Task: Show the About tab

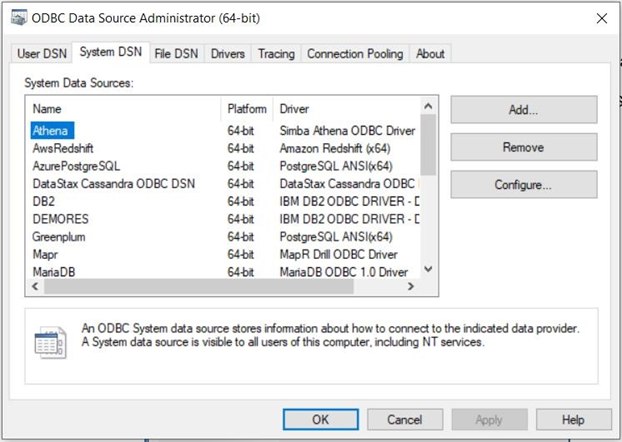Action: click(430, 54)
